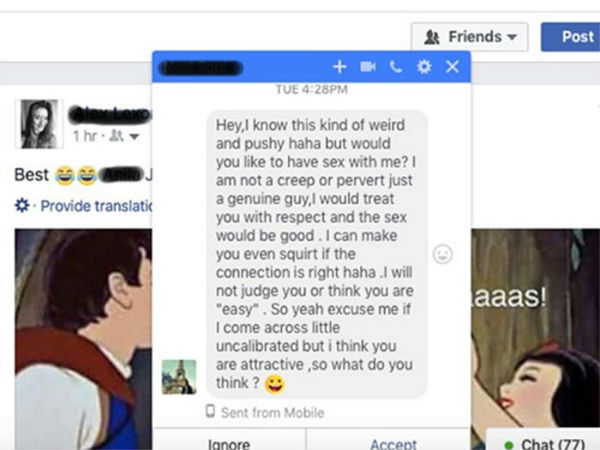
Task: Add people to chat with plus icon
Action: (339, 67)
